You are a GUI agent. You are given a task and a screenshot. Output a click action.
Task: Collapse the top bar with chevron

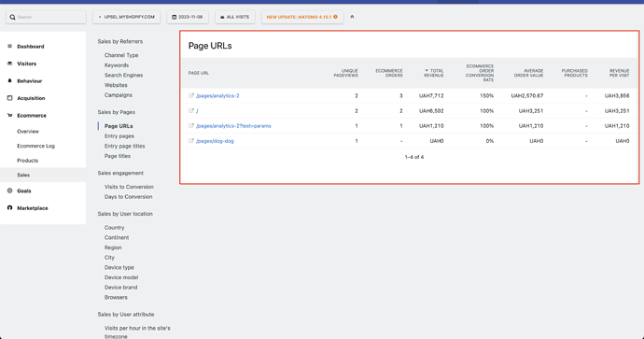tap(352, 17)
